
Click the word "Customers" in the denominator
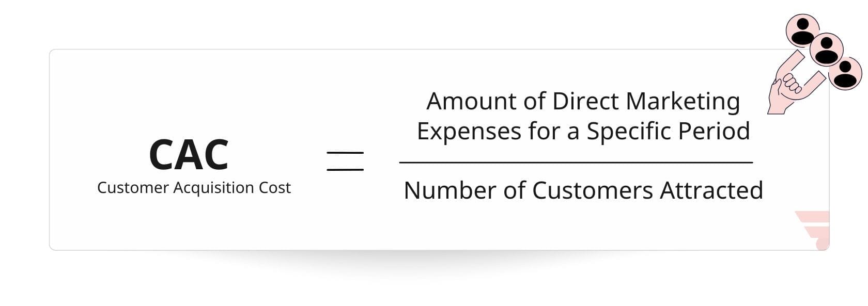[593, 190]
